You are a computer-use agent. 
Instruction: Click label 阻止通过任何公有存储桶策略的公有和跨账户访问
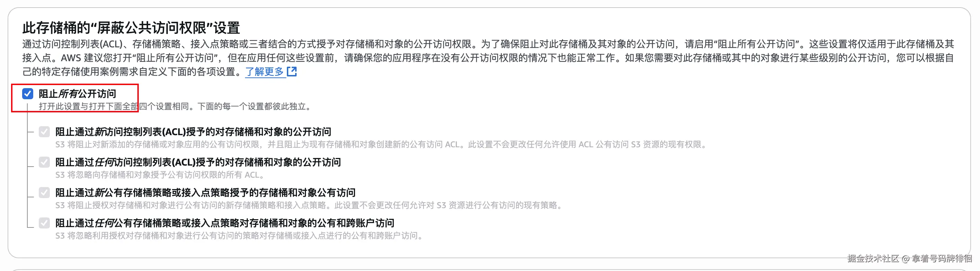click(225, 223)
